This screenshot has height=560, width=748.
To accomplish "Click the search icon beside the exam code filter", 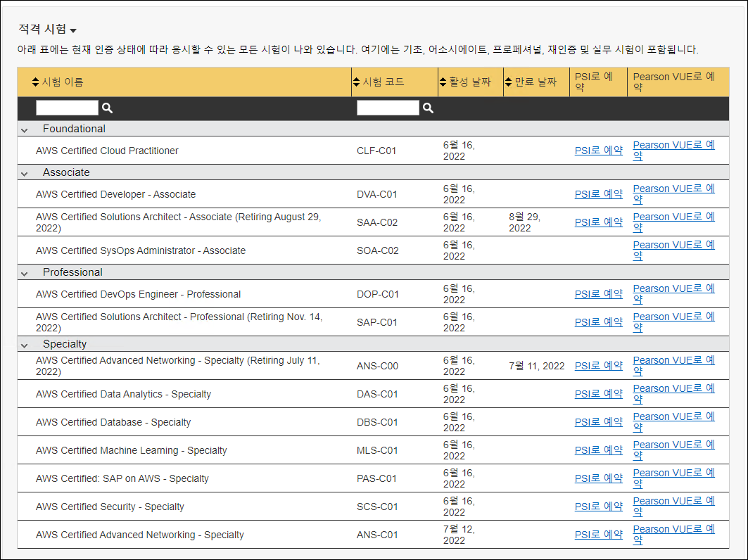I will click(x=429, y=108).
